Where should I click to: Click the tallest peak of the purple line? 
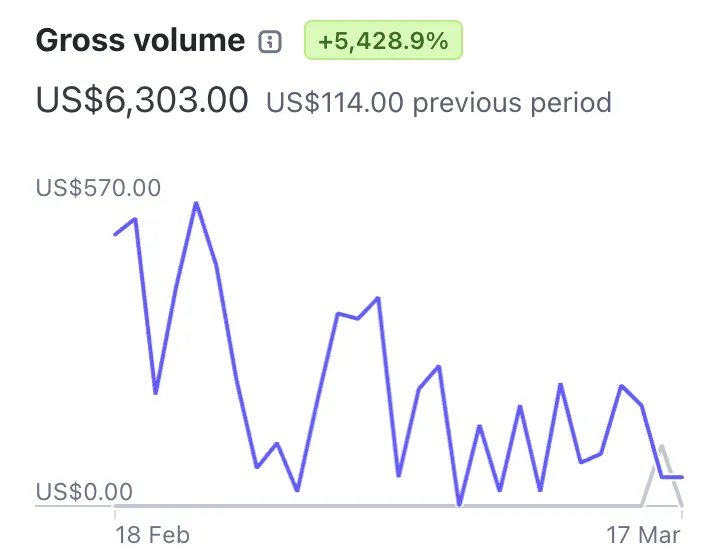(196, 204)
